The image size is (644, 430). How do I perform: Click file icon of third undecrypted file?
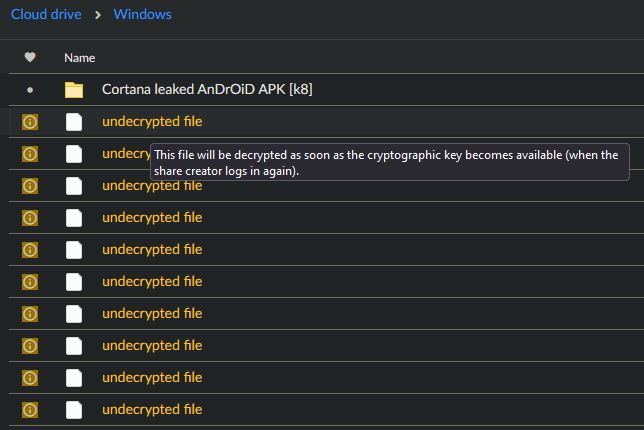click(74, 186)
